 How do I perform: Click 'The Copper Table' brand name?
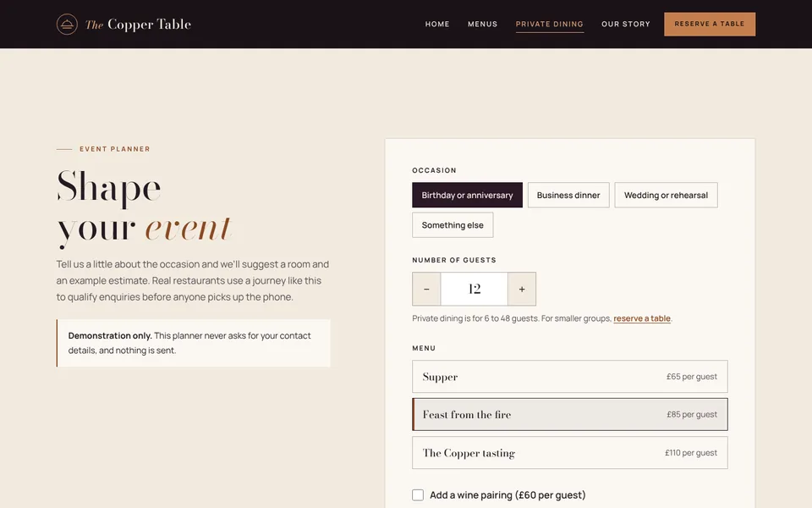click(138, 25)
